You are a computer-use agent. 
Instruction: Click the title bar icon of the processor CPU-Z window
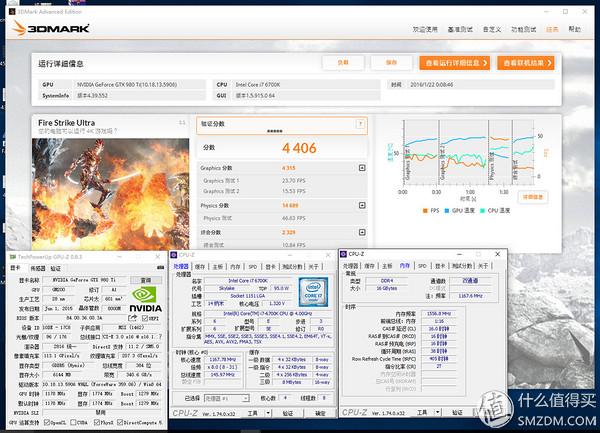(173, 255)
